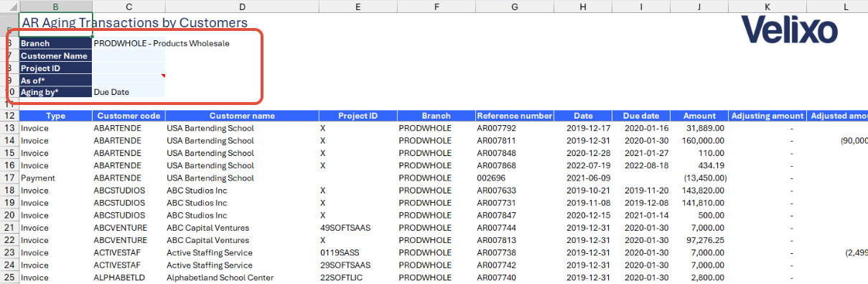Select the amount cell 160,000.00
The width and height of the screenshot is (868, 284).
pos(699,140)
